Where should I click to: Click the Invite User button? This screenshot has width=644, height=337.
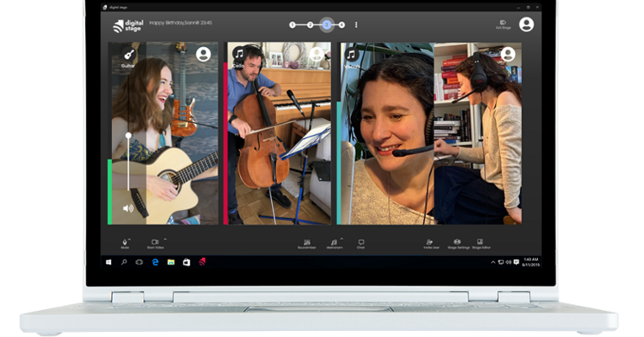pos(431,244)
